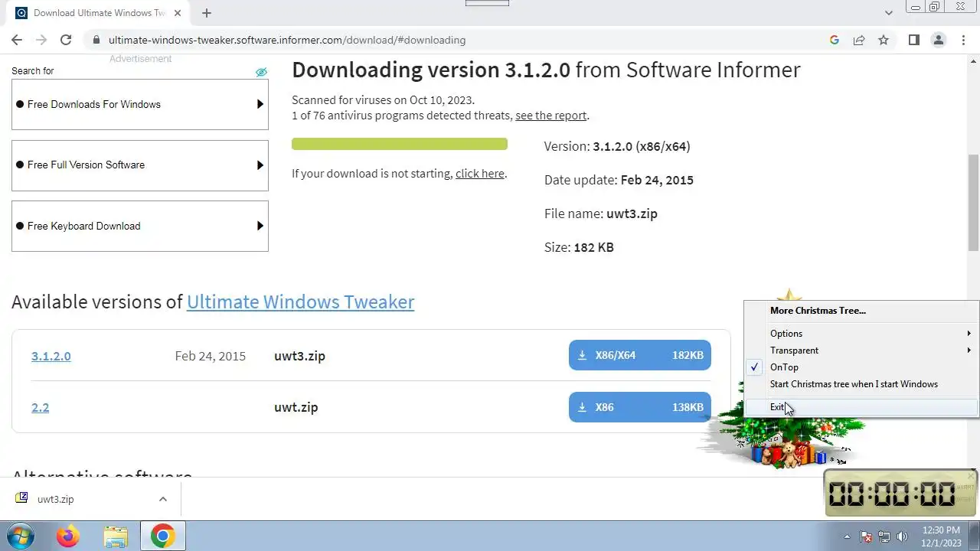
Task: Open Ultimate Windows Tweaker link
Action: coord(300,302)
